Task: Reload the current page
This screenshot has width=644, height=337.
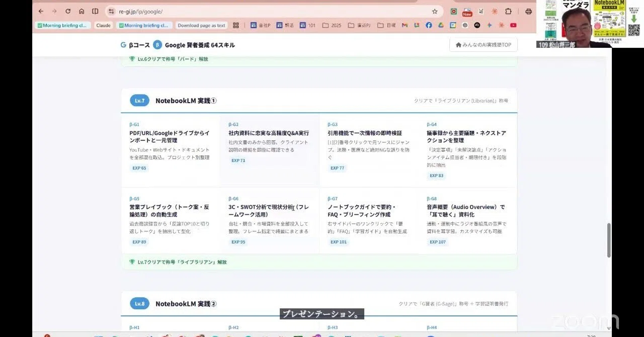Action: [x=68, y=11]
